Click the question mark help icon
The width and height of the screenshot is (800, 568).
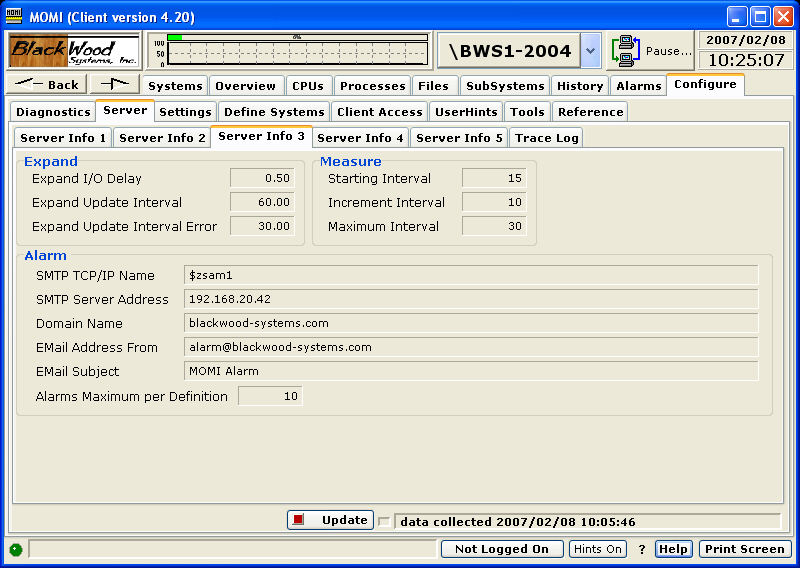point(642,549)
